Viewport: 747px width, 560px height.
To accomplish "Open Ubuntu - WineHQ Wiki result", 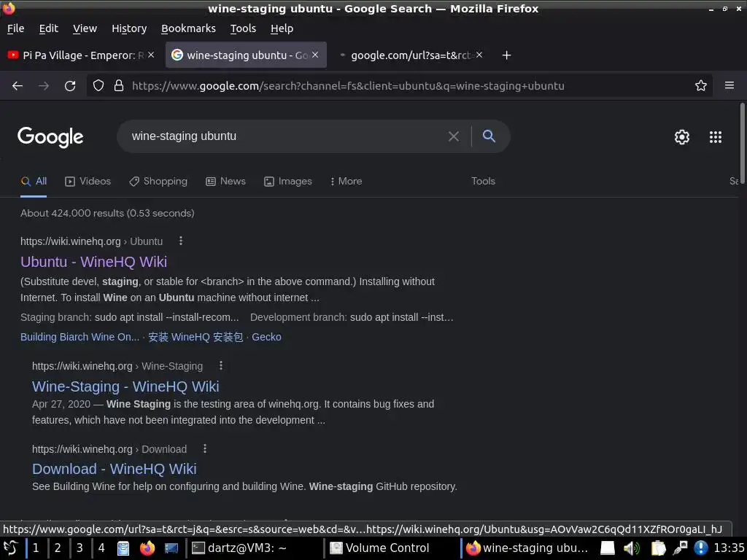I will [x=94, y=262].
